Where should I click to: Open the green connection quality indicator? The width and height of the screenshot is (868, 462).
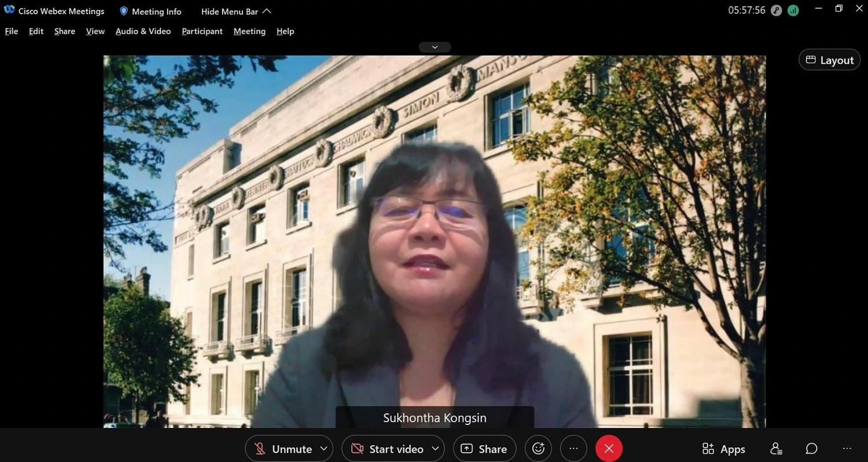(x=793, y=10)
